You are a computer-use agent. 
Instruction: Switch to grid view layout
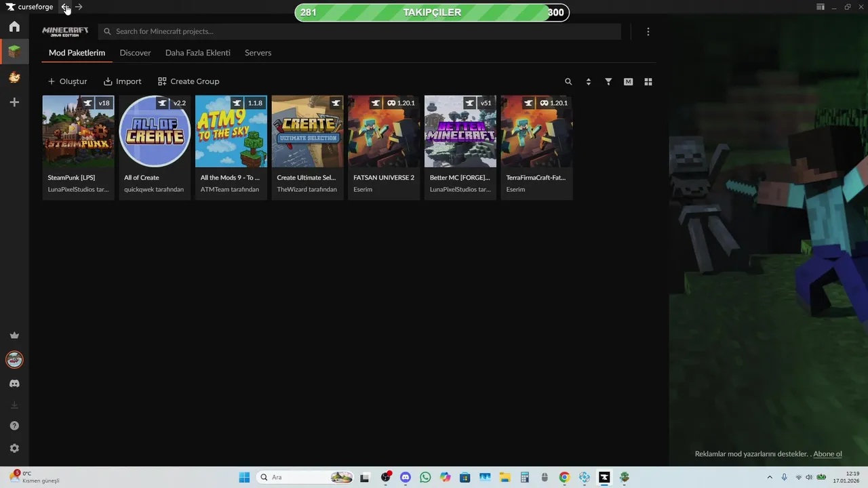coord(648,81)
